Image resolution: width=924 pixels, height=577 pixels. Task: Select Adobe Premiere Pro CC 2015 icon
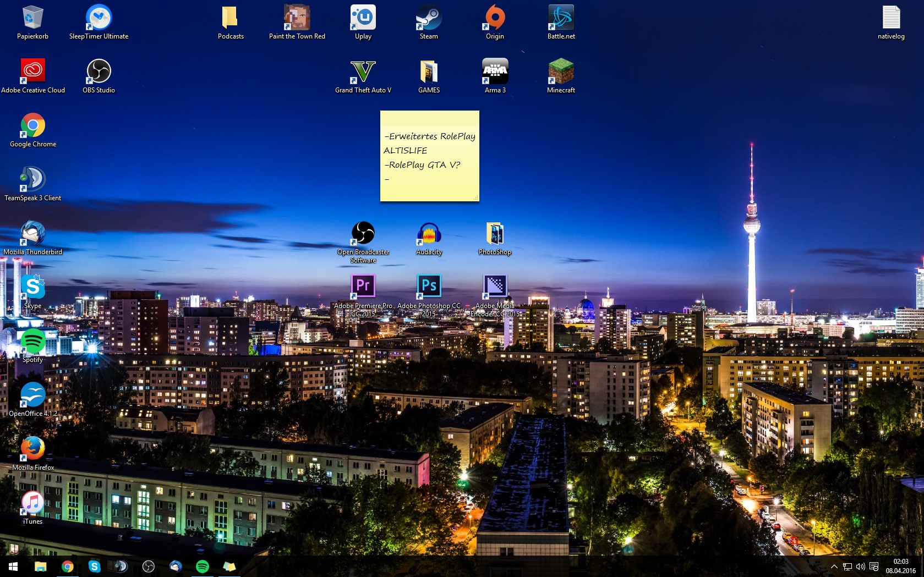pos(363,287)
